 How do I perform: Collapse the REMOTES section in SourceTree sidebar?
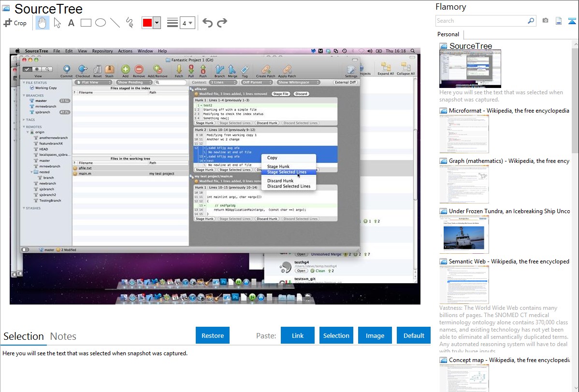point(24,127)
